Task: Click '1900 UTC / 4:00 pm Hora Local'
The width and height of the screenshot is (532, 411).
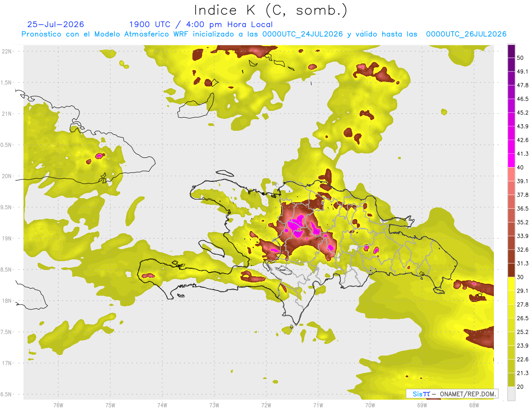Action: (201, 24)
